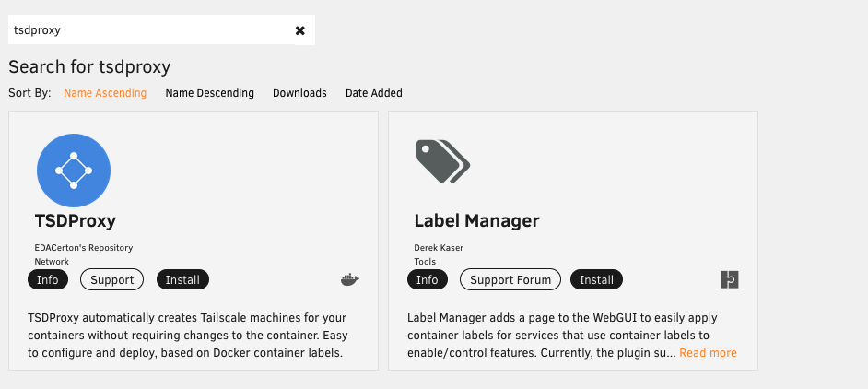Click the TSDProxy app title
Viewport: 868px width, 389px height.
(75, 221)
